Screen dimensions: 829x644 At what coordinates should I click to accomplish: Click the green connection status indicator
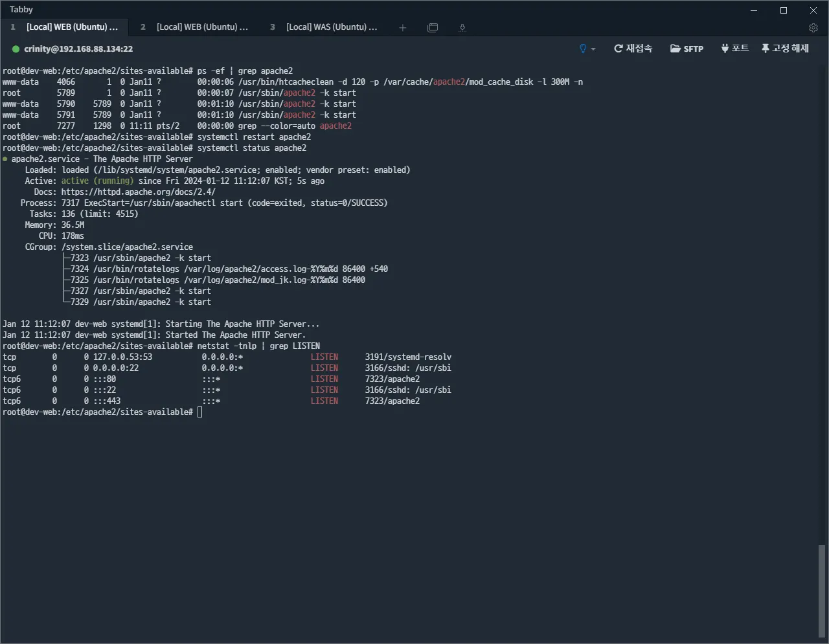tap(16, 49)
